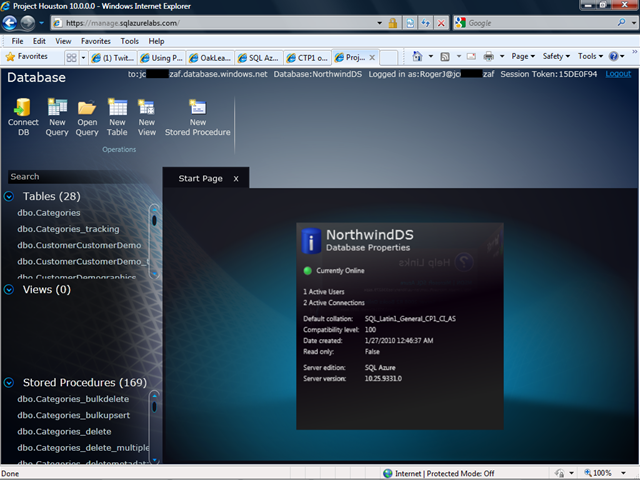Click the NorthwindDS database info icon

[311, 241]
